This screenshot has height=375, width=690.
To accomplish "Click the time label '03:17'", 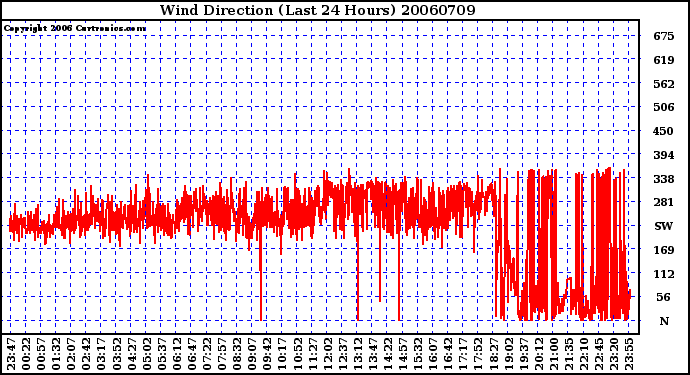I will (102, 354).
